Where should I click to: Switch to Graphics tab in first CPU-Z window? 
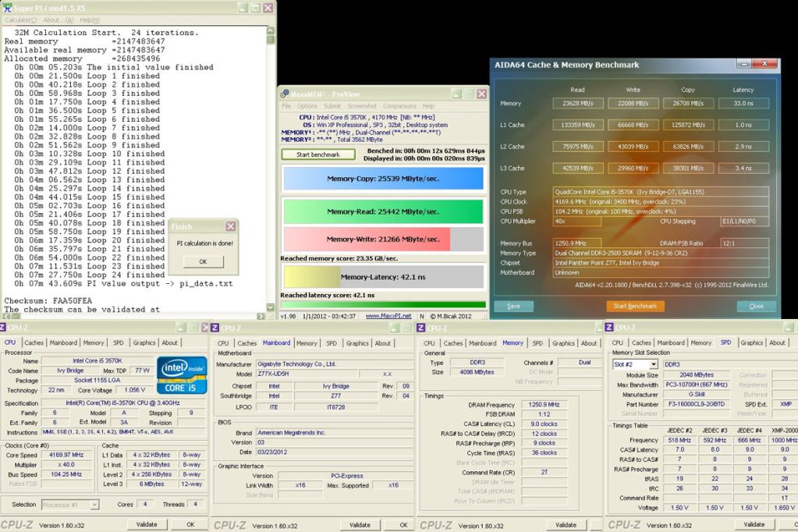144,342
